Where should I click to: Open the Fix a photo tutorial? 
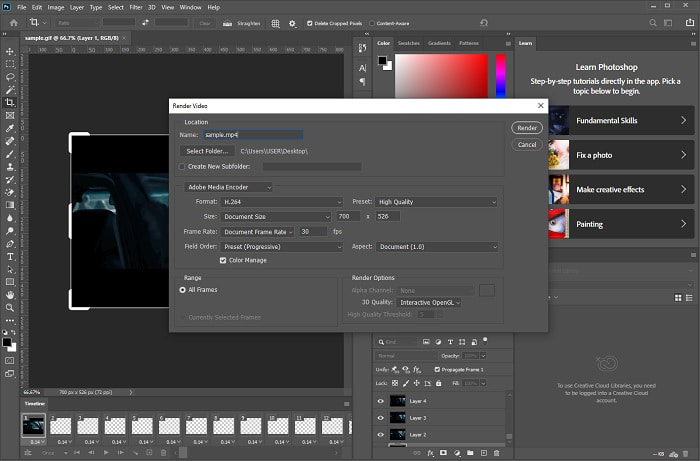(x=621, y=155)
